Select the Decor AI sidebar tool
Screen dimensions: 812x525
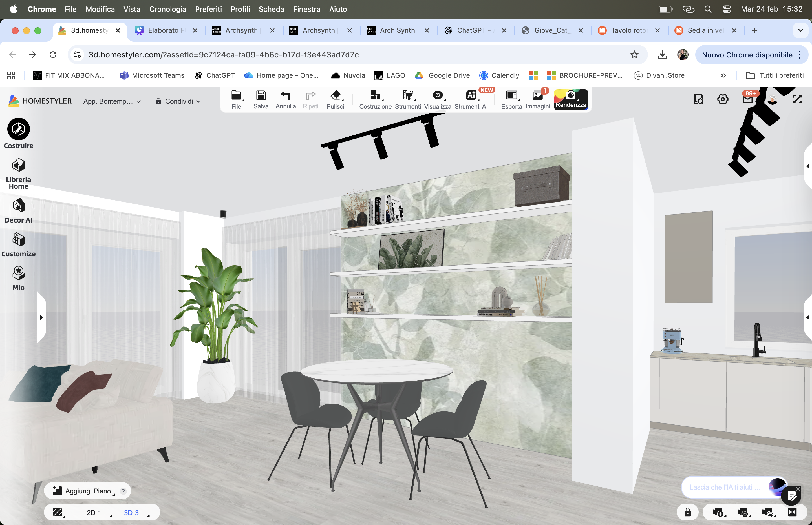tap(18, 206)
